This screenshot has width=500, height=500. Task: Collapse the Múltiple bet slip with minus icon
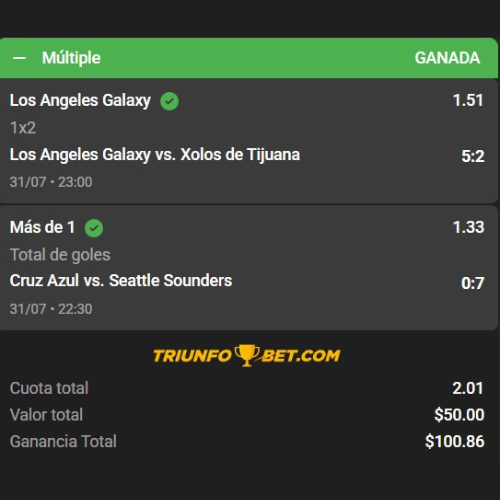click(19, 58)
